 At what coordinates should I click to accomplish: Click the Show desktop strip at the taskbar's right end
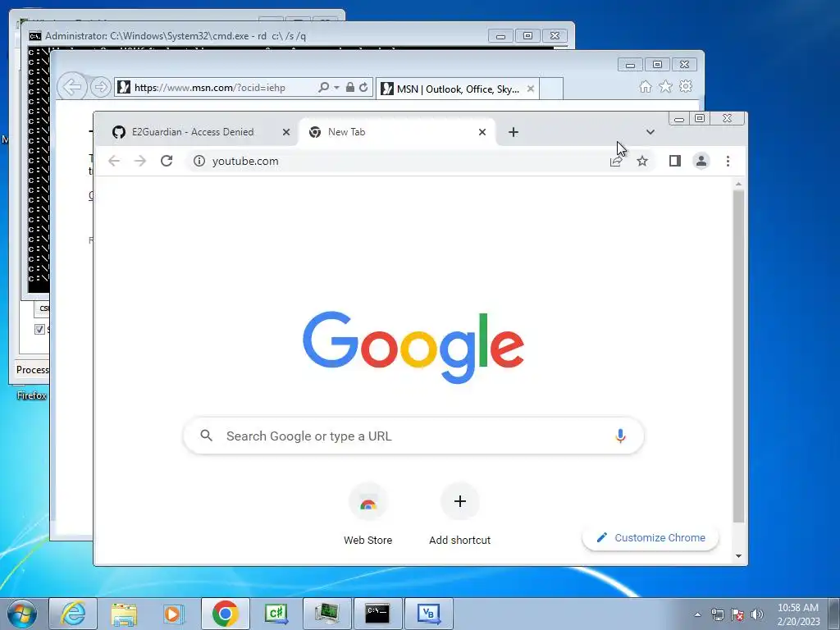tap(834, 614)
